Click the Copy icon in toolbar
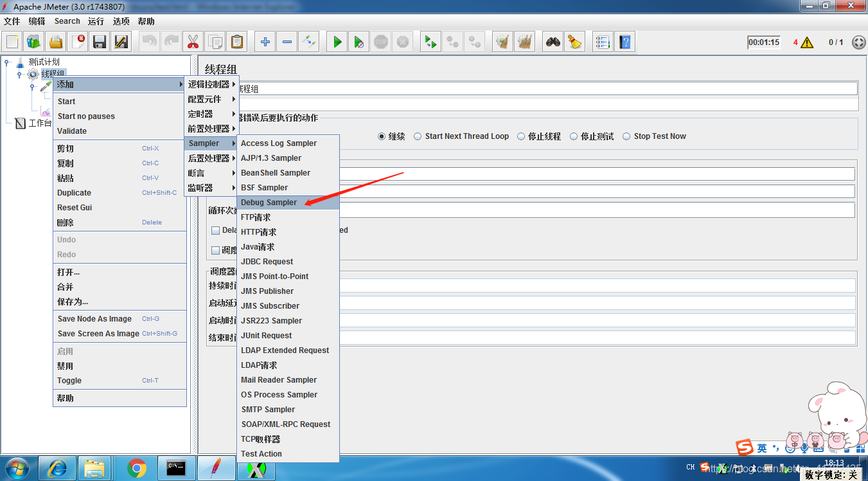This screenshot has height=481, width=868. click(215, 42)
